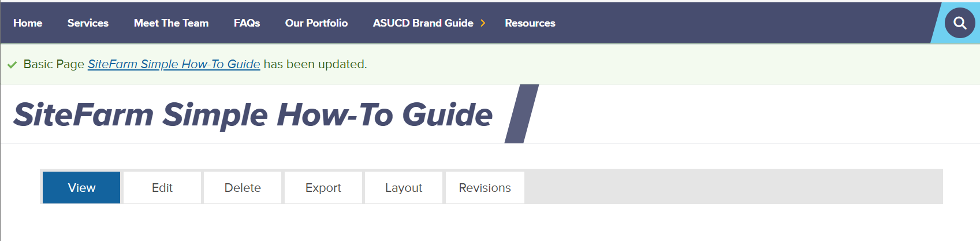The width and height of the screenshot is (980, 241).
Task: Open the search magnifier icon
Action: (x=959, y=23)
